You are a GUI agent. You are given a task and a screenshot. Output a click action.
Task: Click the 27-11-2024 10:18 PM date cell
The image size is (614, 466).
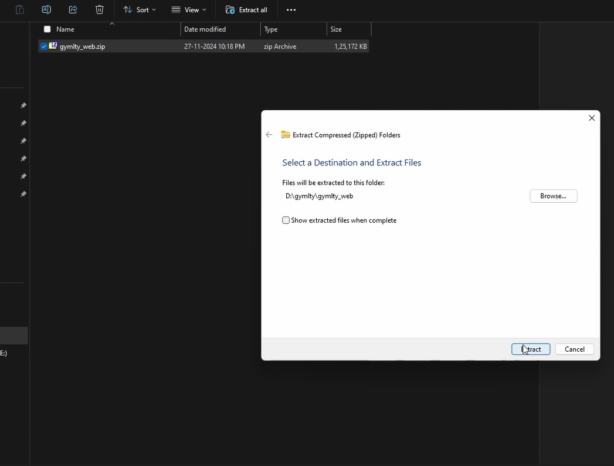point(214,46)
